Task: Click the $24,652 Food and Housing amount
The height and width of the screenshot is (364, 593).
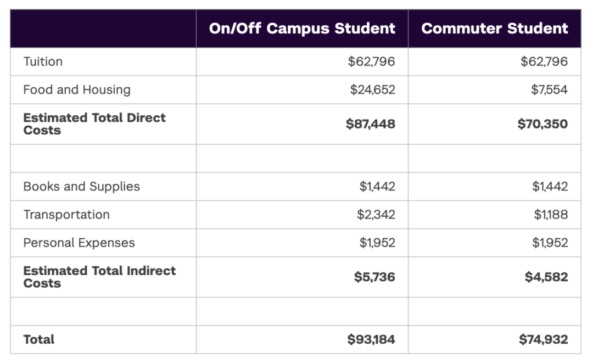Action: [372, 89]
